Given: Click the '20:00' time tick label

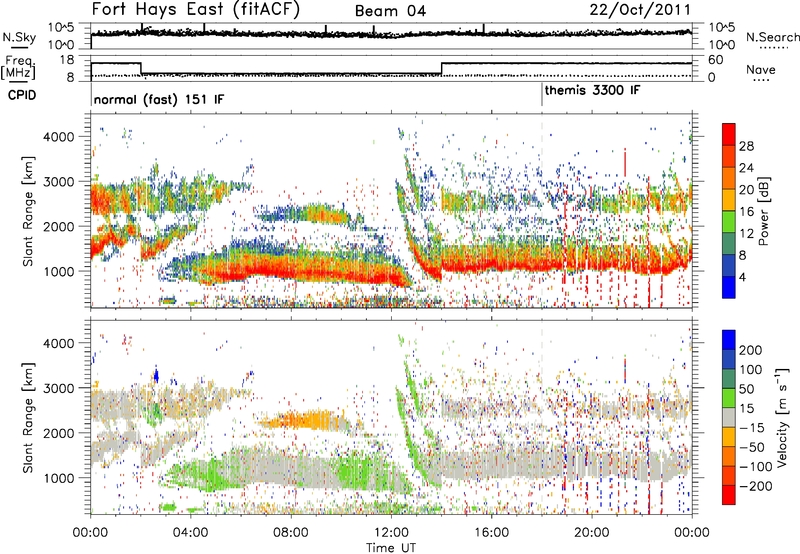Looking at the screenshot, I should click(591, 533).
